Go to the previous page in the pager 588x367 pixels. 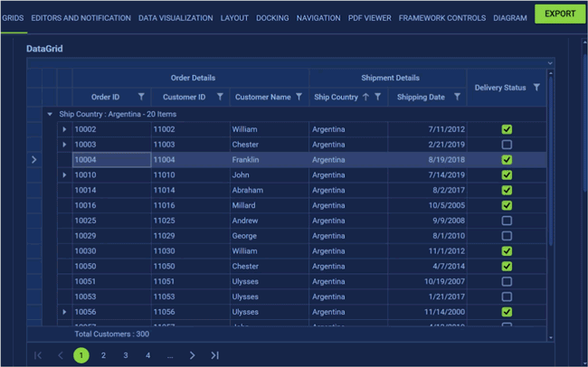[60, 355]
